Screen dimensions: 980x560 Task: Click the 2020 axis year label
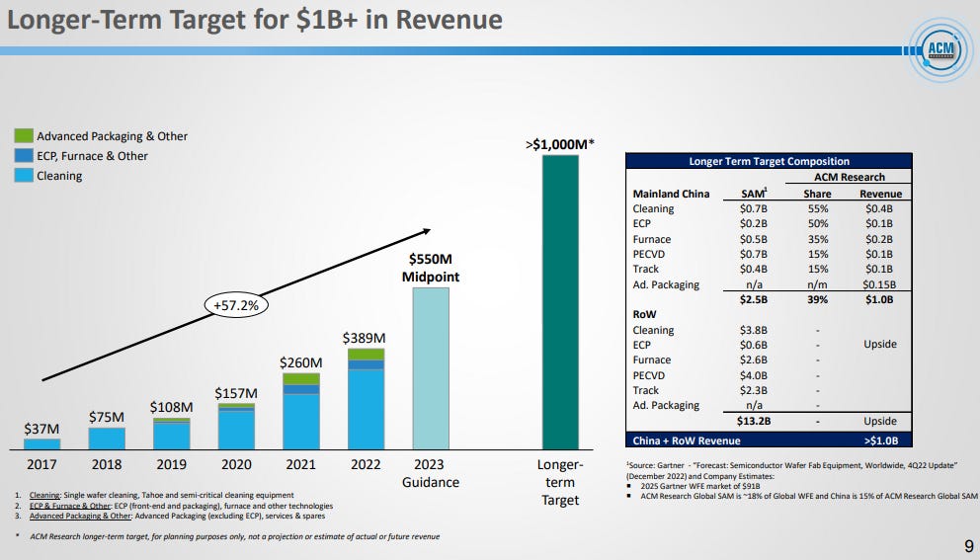[236, 465]
